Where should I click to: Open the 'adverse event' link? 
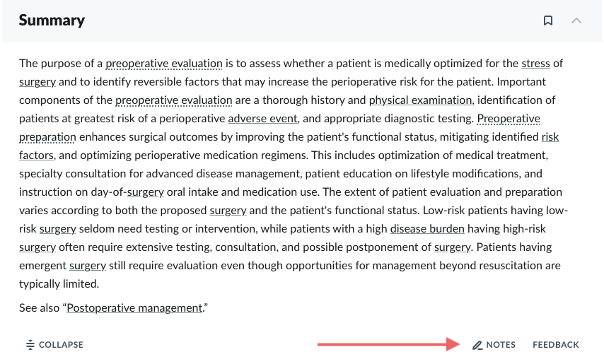click(262, 119)
